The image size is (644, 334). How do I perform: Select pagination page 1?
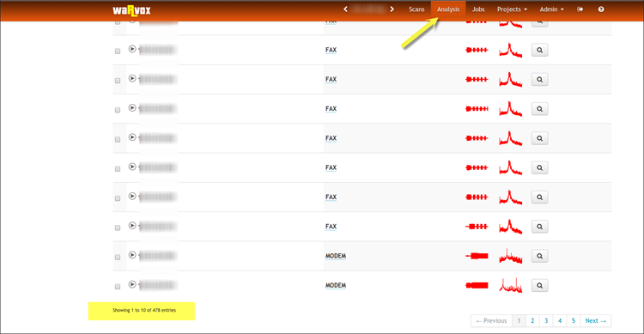tap(519, 321)
